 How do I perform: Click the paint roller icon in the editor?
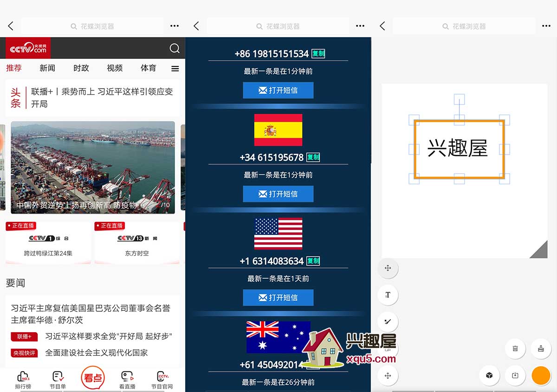pyautogui.click(x=541, y=348)
